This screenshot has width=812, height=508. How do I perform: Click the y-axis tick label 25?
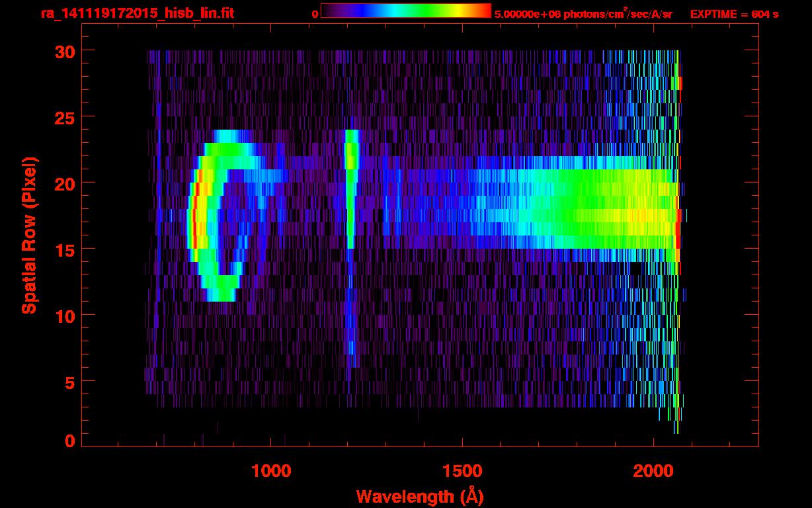point(63,117)
